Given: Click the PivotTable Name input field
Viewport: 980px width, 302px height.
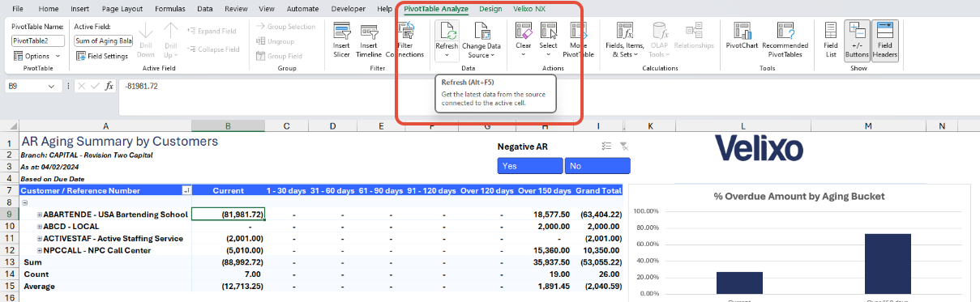Looking at the screenshot, I should point(37,40).
